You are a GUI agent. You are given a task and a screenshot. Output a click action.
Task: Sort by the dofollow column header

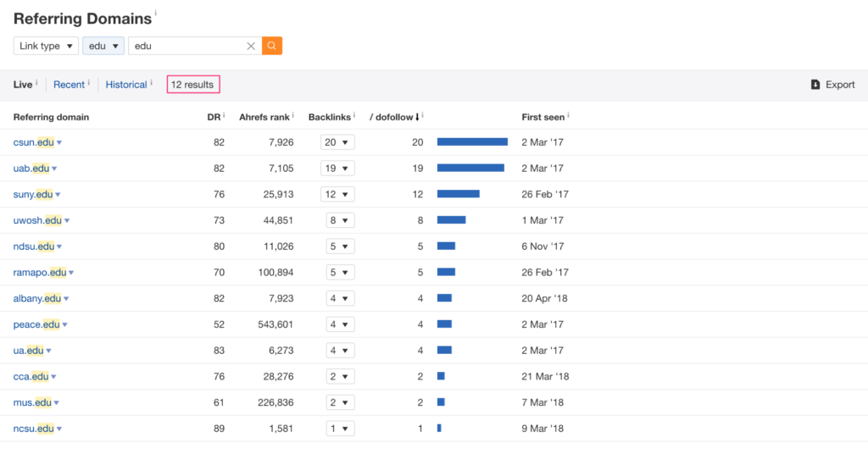click(393, 117)
